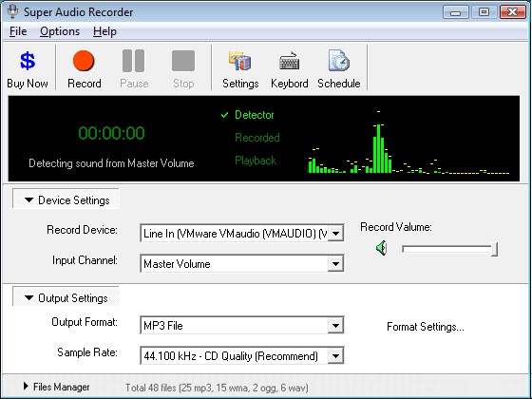Open the Input Channel dropdown
Viewport: 532px width, 399px height.
point(242,264)
